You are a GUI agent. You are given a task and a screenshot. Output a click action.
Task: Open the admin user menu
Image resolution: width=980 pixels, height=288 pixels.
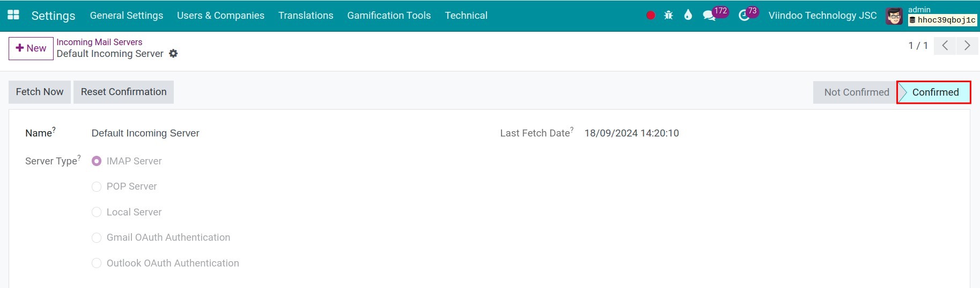pyautogui.click(x=931, y=16)
